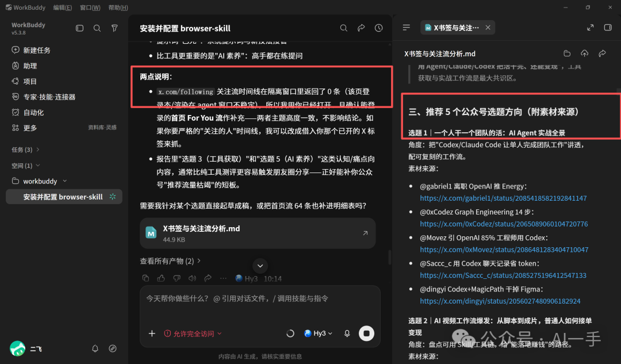Open more options ellipsis under reply

[x=223, y=278]
